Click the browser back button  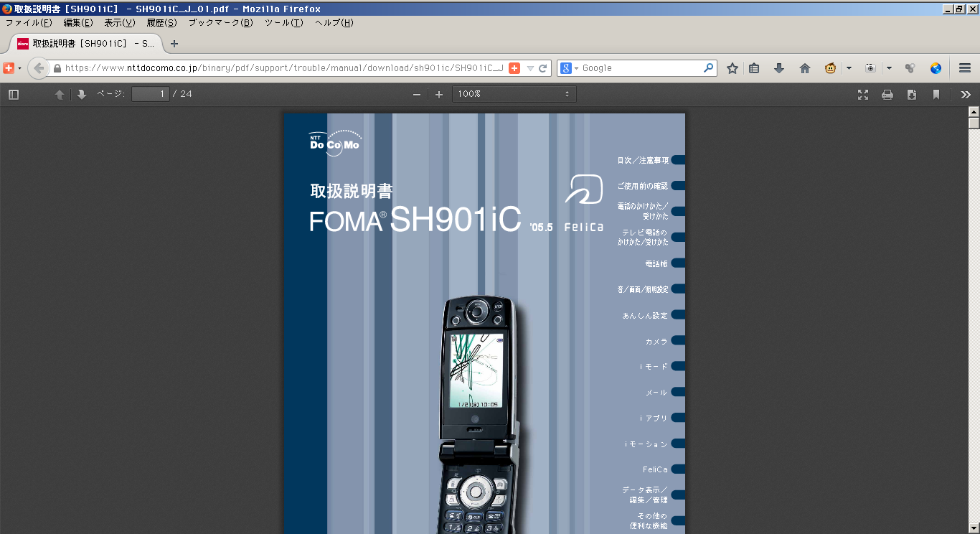pos(39,68)
